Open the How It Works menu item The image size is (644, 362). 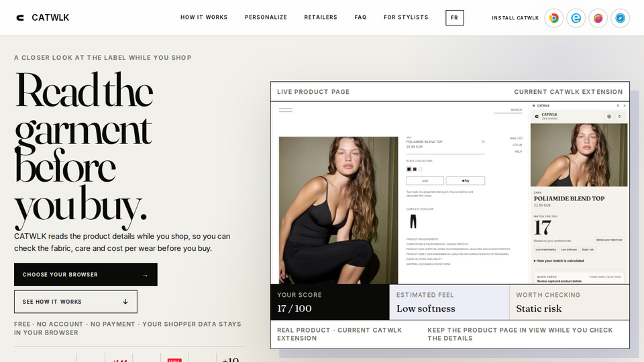(204, 17)
